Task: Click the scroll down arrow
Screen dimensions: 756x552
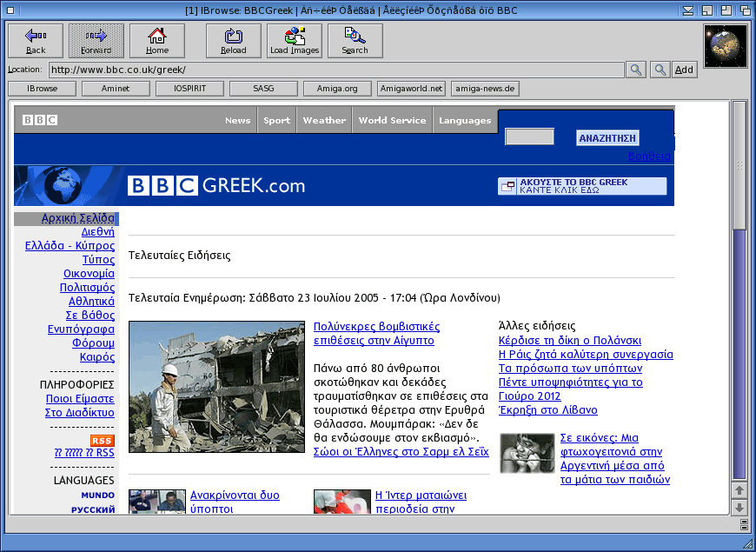Action: tap(739, 507)
